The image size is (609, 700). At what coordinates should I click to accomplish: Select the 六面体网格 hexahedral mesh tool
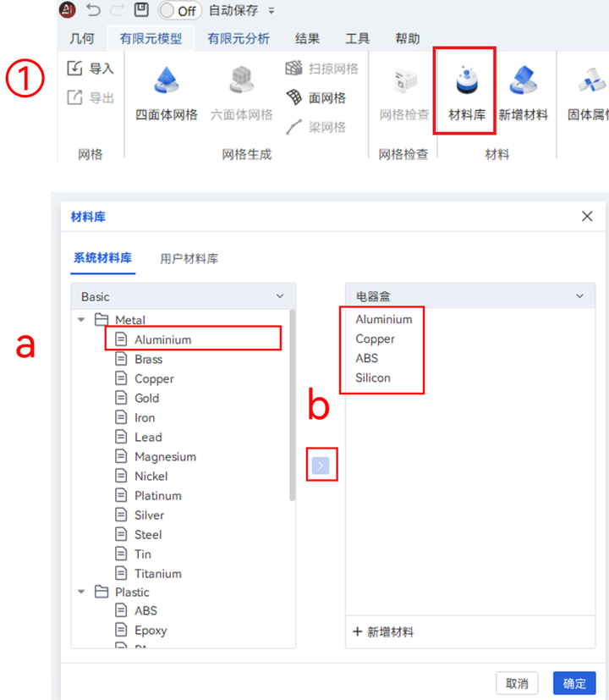[242, 89]
